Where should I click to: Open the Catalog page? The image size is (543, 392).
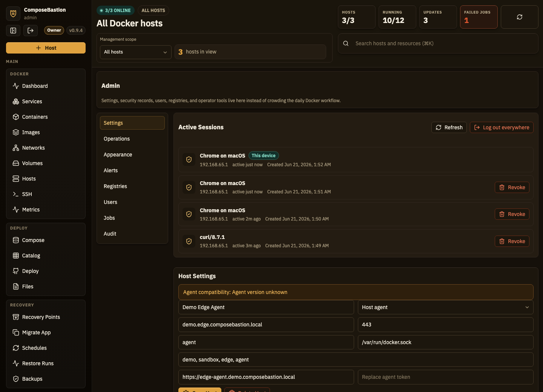(46, 256)
